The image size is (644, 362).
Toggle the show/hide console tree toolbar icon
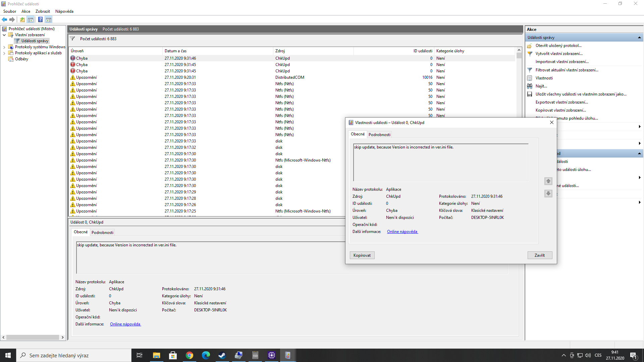[x=31, y=19]
